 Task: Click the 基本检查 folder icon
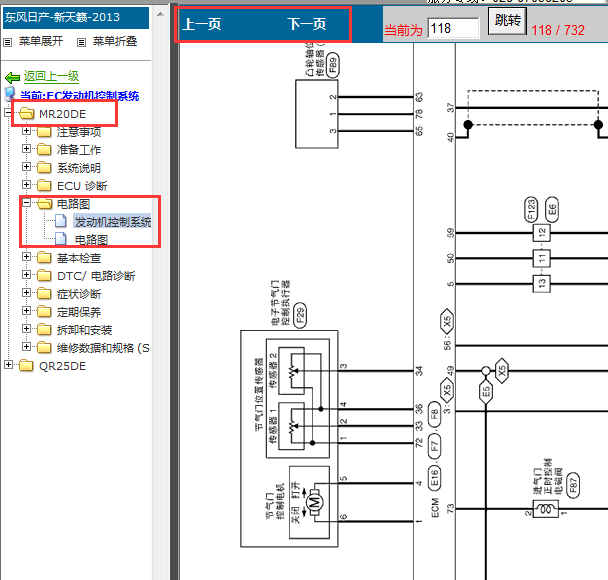[x=44, y=257]
